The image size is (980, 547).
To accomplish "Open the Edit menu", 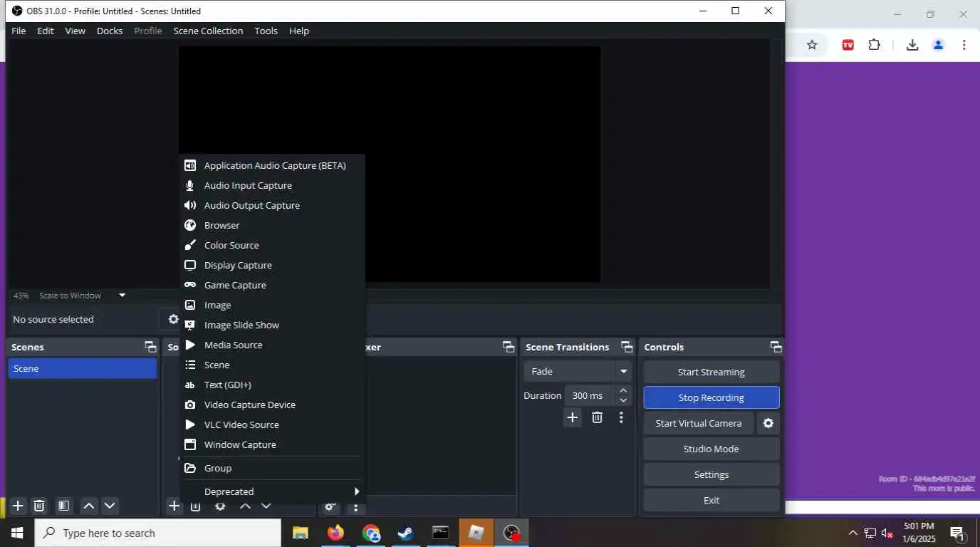I will (46, 31).
